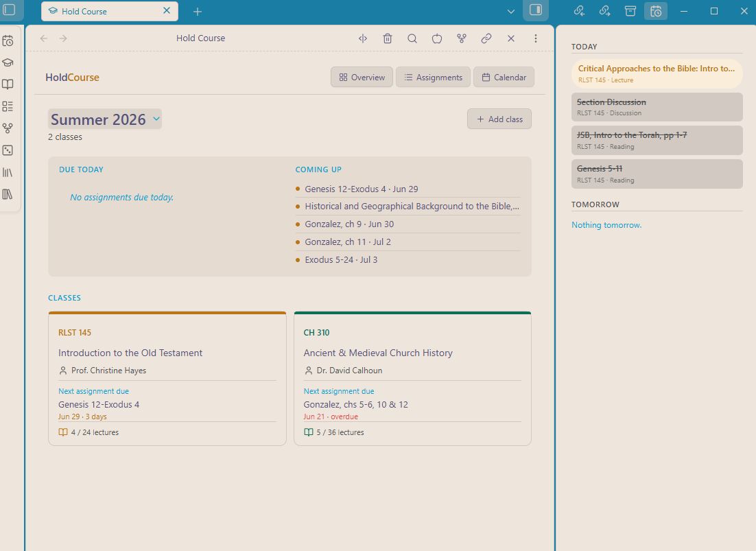This screenshot has width=756, height=551.
Task: Open library shelf icon in left ribbon
Action: point(8,172)
